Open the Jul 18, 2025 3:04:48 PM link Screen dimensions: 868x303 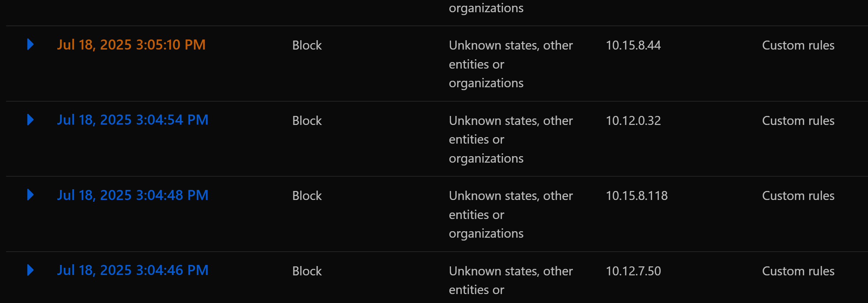tap(133, 195)
